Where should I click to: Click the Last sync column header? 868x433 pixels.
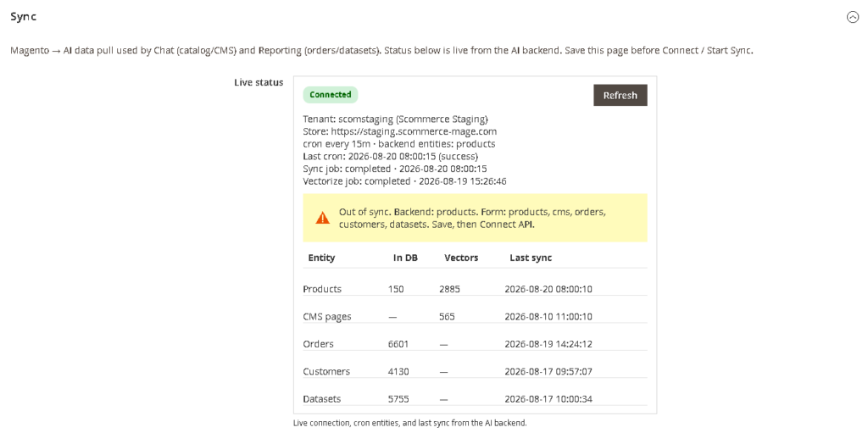531,258
